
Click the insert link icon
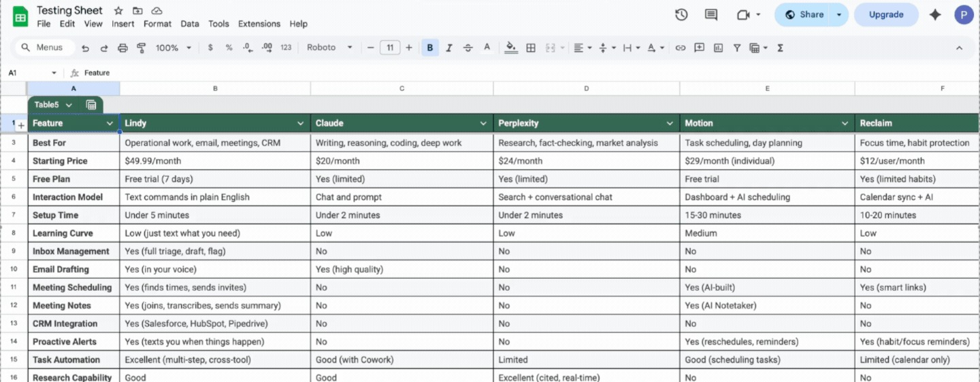point(680,48)
